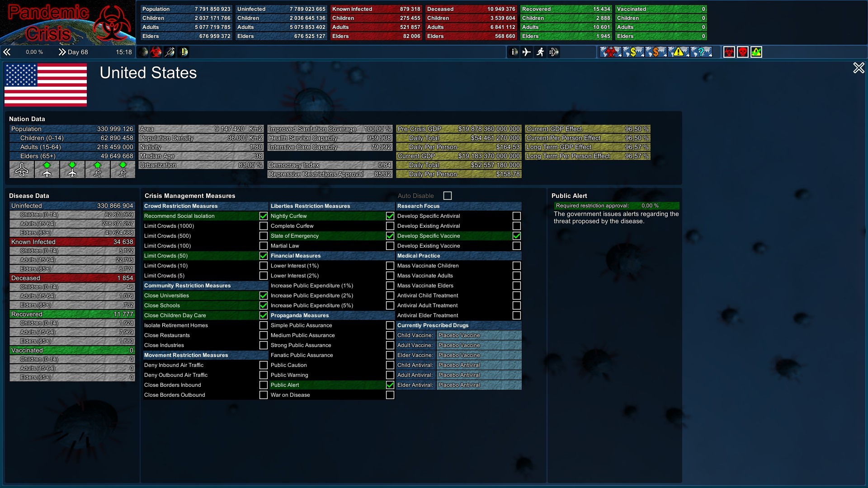Open the yellow dollar world map overlay

633,52
